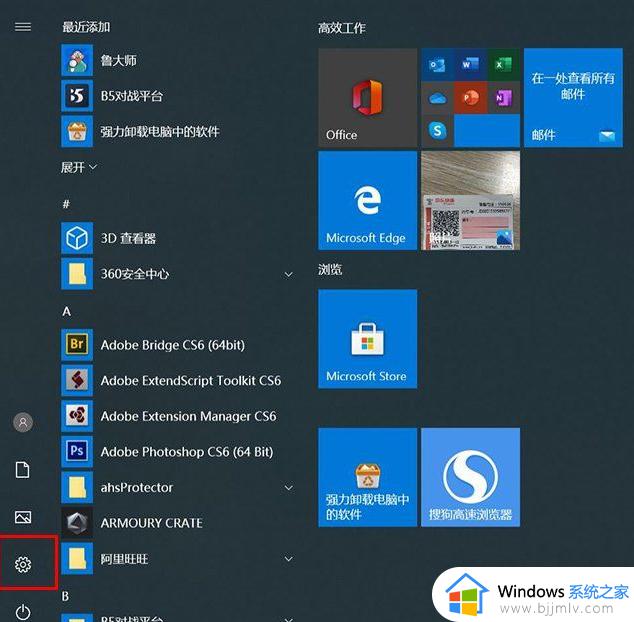Launch B5对战平台 icon in recently added
634x622 pixels.
77,96
